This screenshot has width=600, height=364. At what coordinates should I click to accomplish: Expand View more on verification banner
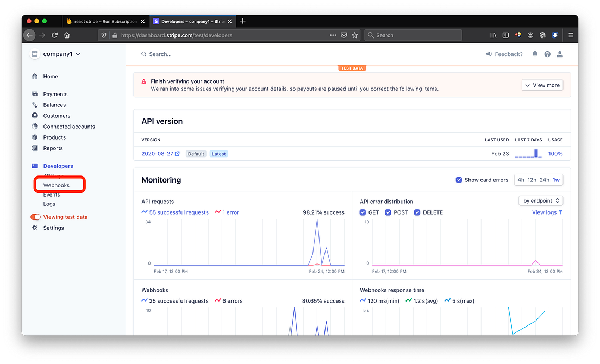coord(542,85)
